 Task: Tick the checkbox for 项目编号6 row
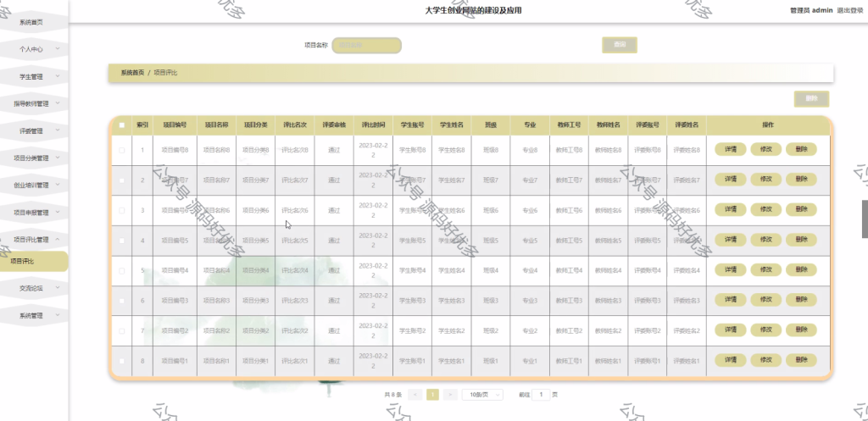pos(122,210)
